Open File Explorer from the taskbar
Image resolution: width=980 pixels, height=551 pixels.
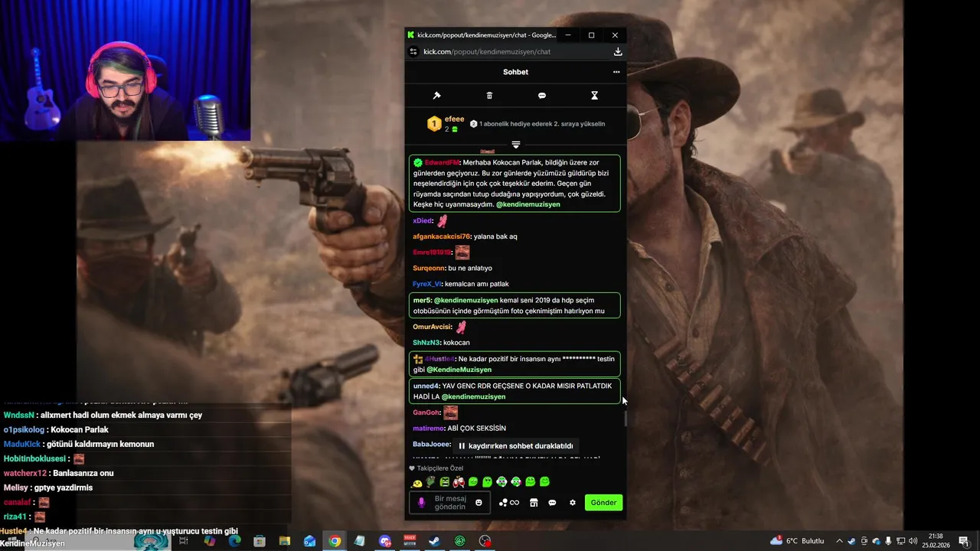[x=285, y=541]
